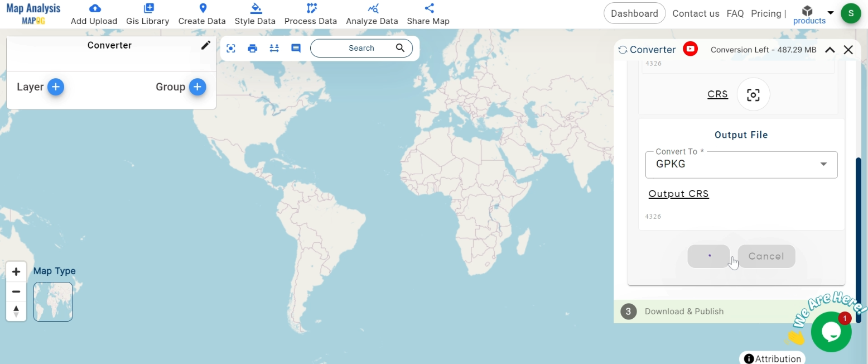
Task: Open the Pricing page
Action: click(766, 13)
